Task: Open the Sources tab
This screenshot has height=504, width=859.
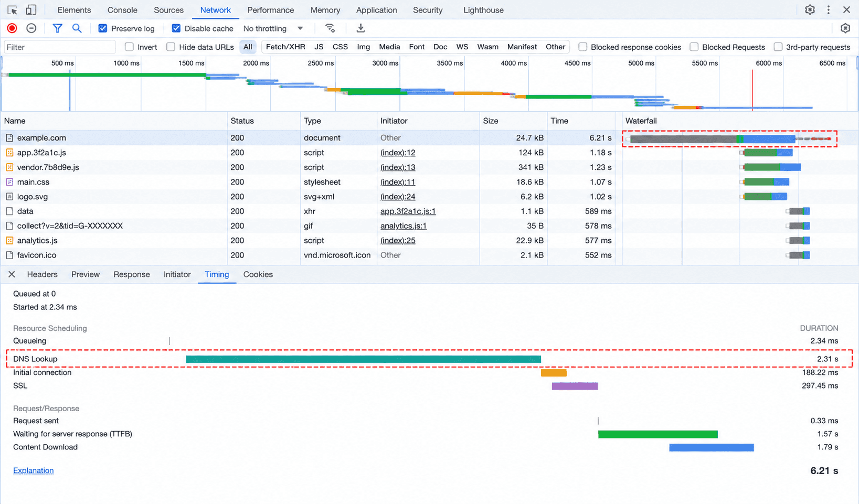Action: click(168, 10)
